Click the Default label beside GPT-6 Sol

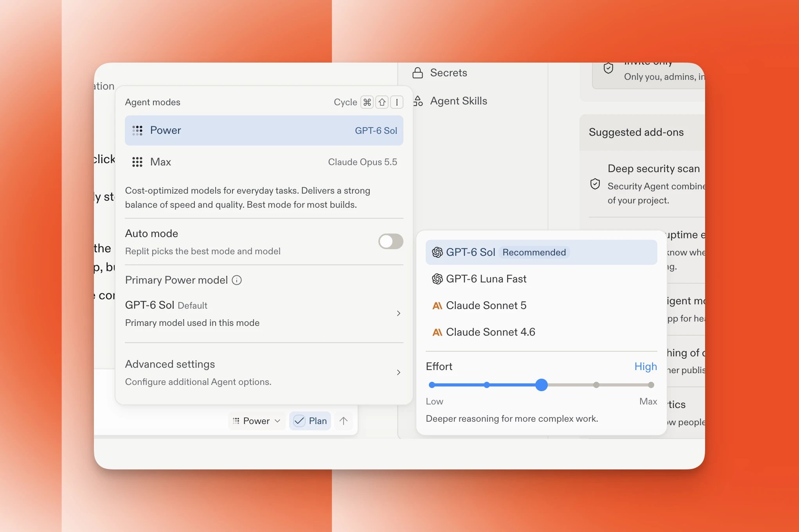(x=193, y=306)
